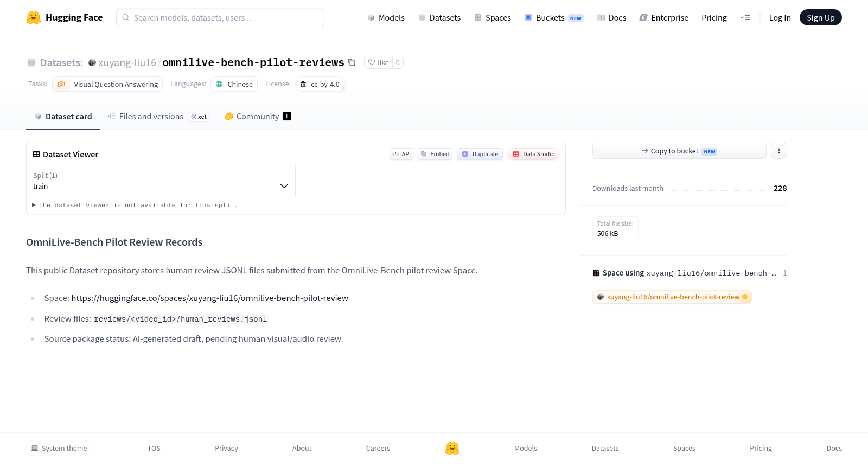The image size is (868, 467).
Task: Go to Datasets in top navigation
Action: pyautogui.click(x=439, y=17)
